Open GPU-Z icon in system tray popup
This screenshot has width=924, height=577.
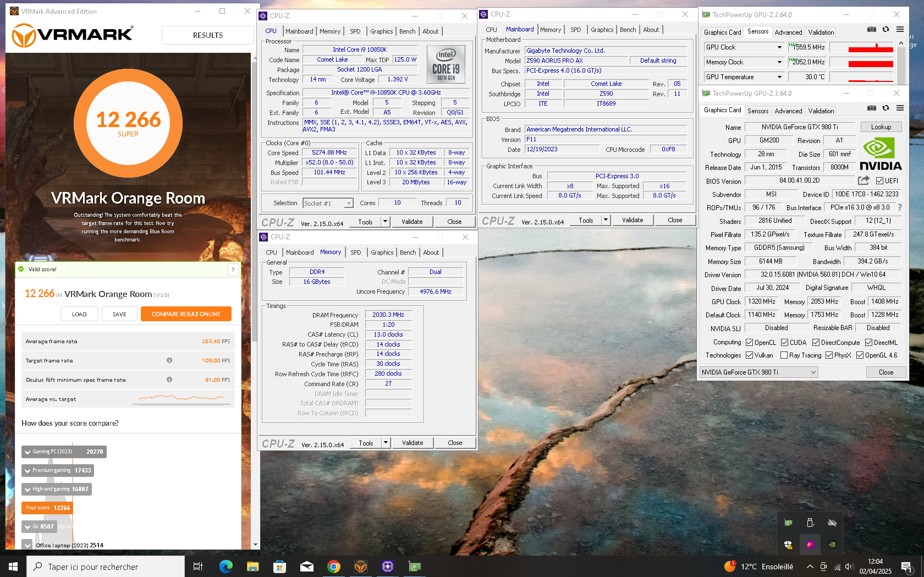coord(788,523)
